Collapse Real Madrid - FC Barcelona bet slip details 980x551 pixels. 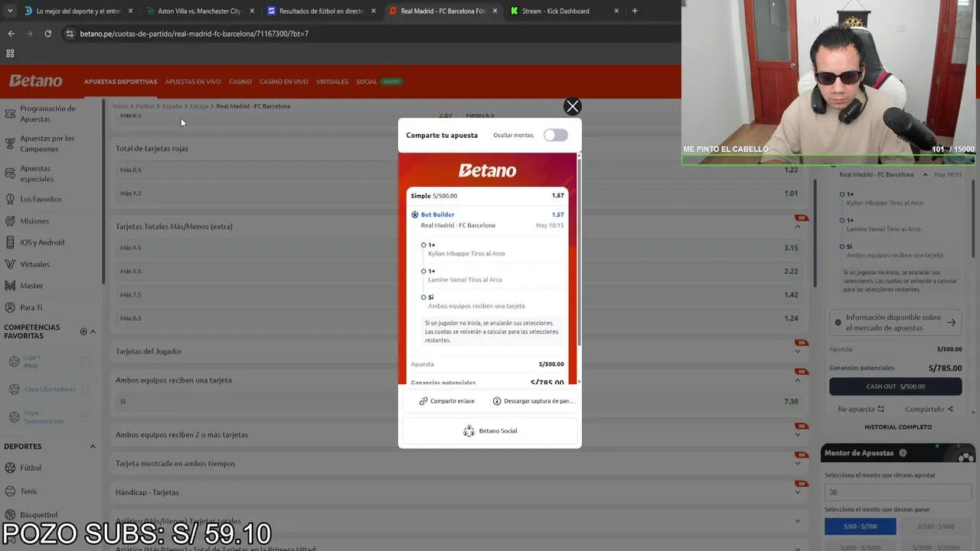pos(925,174)
